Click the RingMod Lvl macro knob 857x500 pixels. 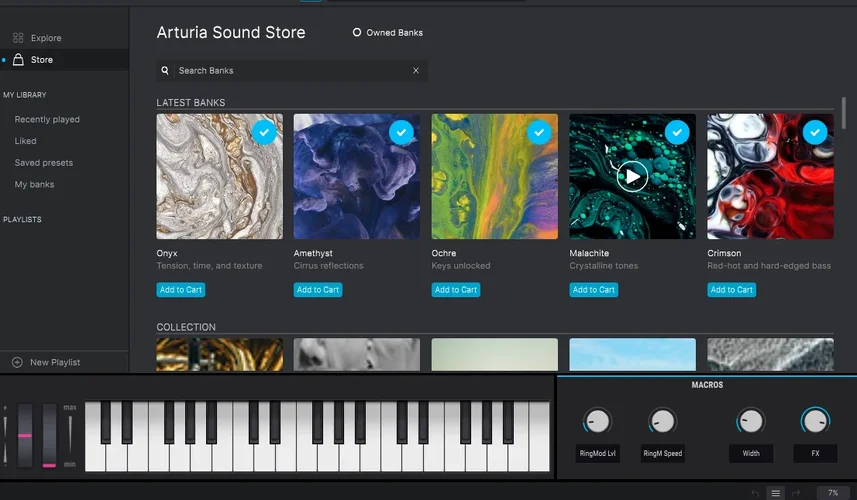tap(597, 421)
